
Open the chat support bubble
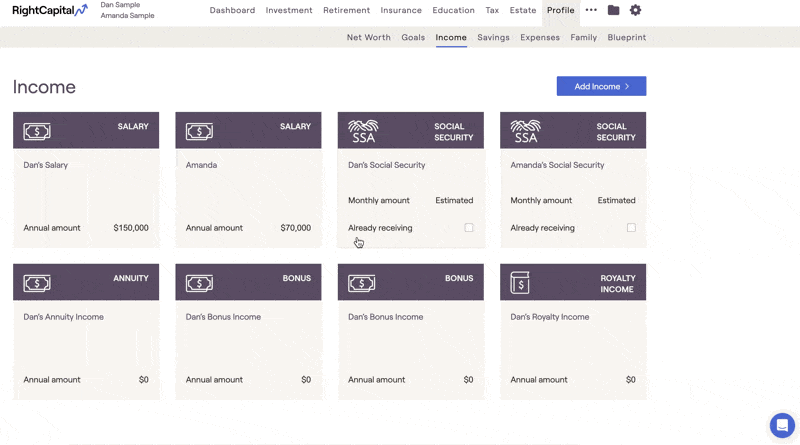(782, 425)
